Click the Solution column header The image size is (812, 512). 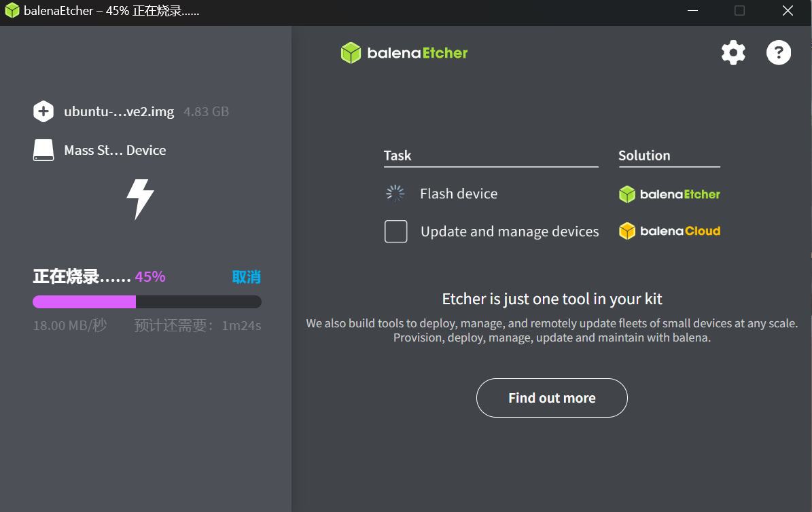point(644,156)
